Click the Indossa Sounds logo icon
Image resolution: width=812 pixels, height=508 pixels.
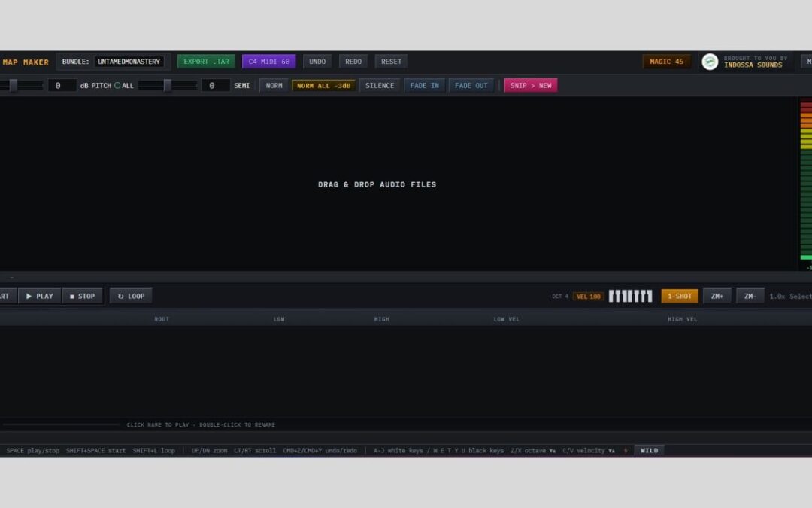[710, 62]
